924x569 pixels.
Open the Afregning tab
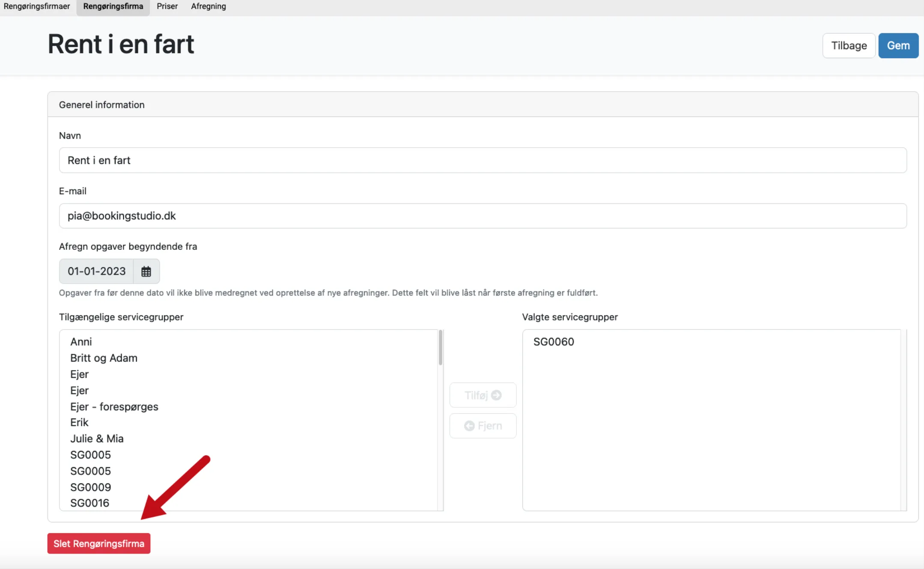click(x=208, y=6)
